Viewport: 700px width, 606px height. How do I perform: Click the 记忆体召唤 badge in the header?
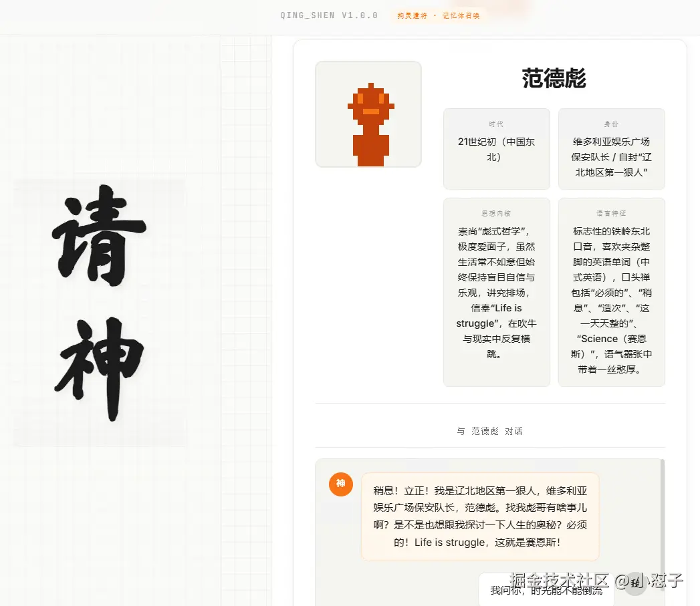461,15
